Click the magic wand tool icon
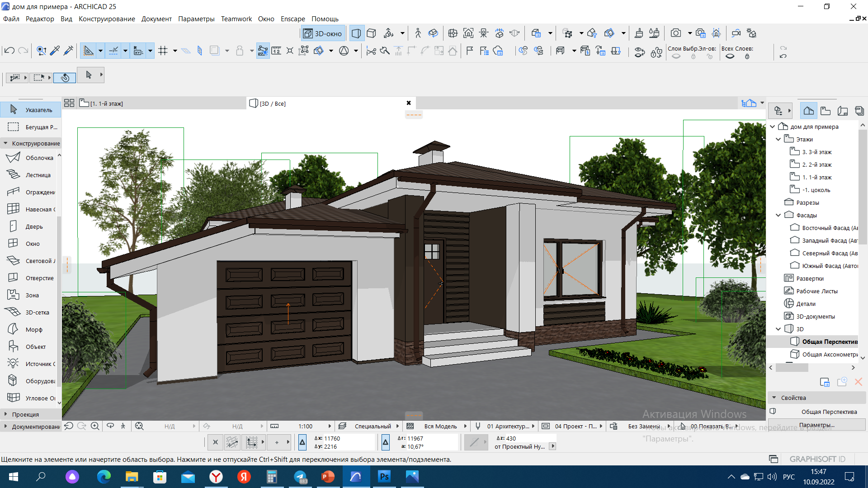Viewport: 868px width, 488px height. point(69,51)
